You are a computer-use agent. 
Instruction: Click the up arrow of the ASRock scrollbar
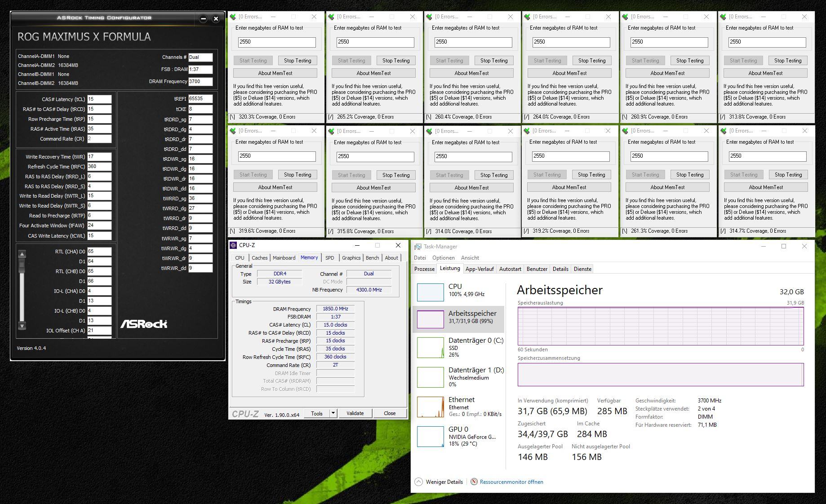22,254
